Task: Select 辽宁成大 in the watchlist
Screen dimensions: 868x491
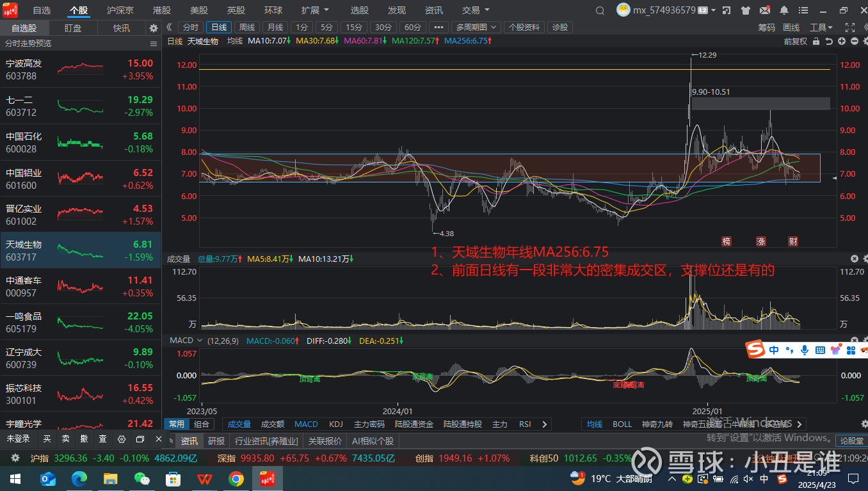Action: pyautogui.click(x=81, y=358)
